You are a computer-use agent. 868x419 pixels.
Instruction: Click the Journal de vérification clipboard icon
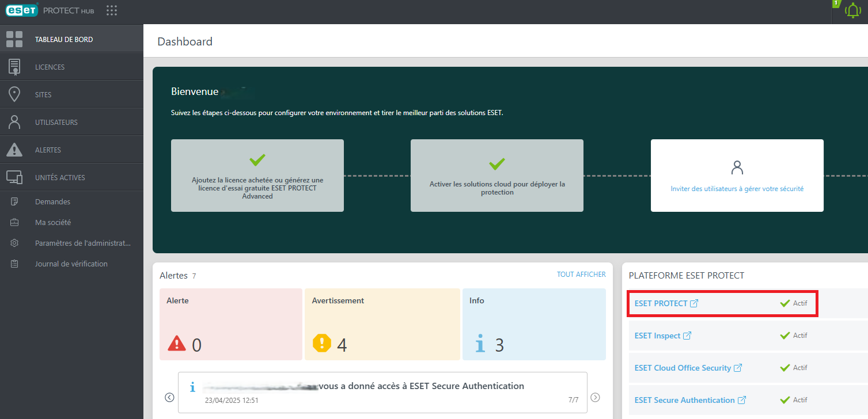14,264
